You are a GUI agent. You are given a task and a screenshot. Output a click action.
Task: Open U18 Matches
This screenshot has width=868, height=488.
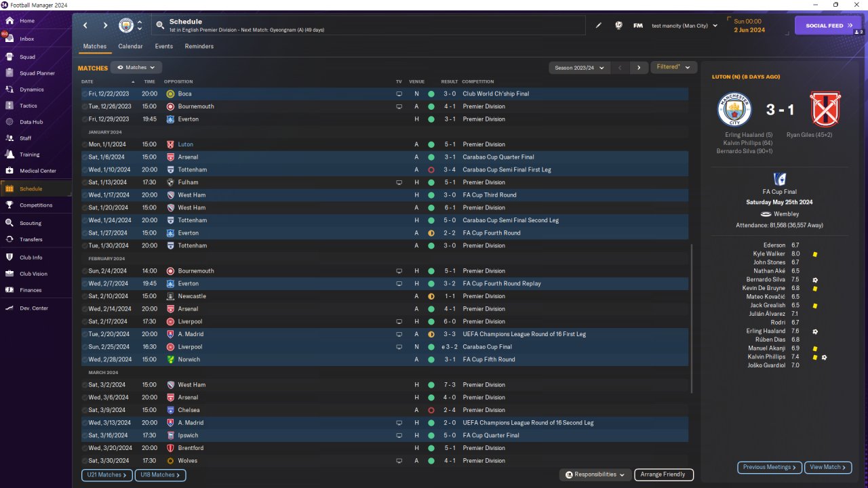[160, 475]
